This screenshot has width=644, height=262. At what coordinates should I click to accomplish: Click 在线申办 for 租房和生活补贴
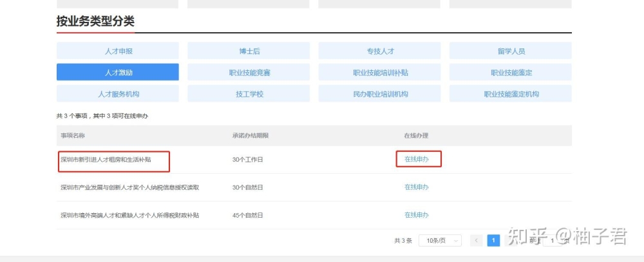[417, 160]
